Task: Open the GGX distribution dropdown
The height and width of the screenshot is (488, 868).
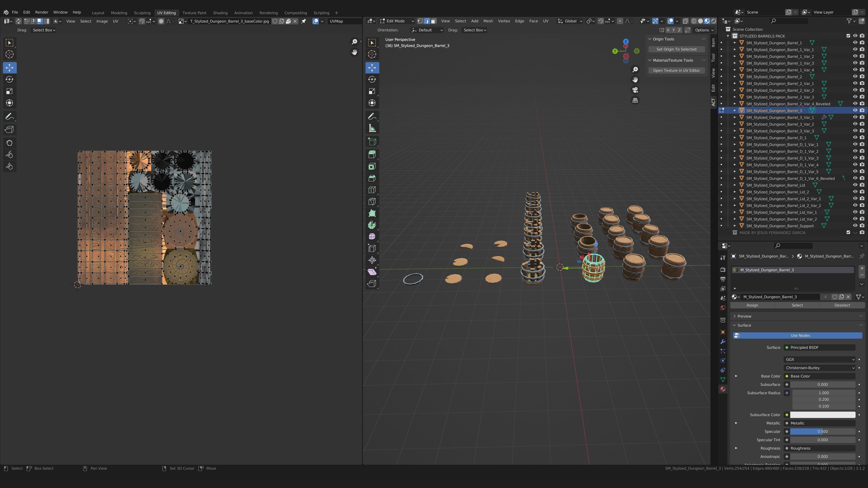Action: pos(819,359)
